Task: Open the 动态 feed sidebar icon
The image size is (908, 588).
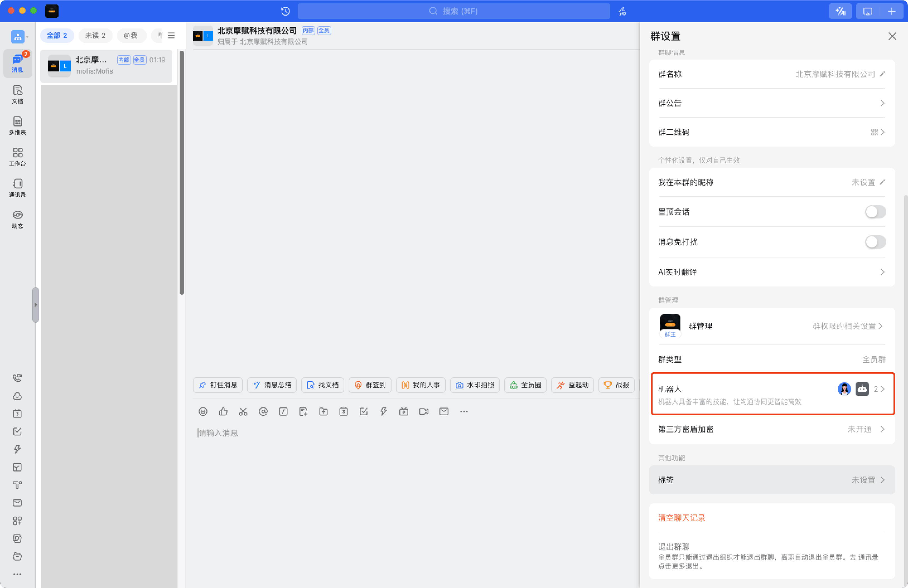Action: (18, 219)
